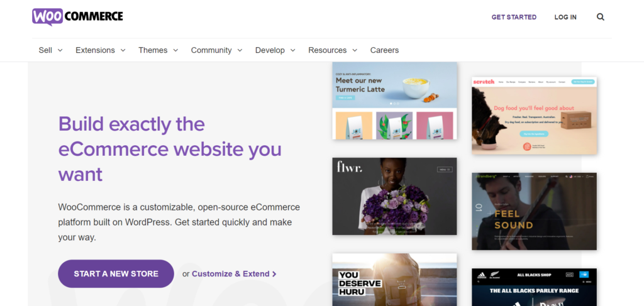The height and width of the screenshot is (306, 644).
Task: Expand the chevron next to Community
Action: [240, 50]
